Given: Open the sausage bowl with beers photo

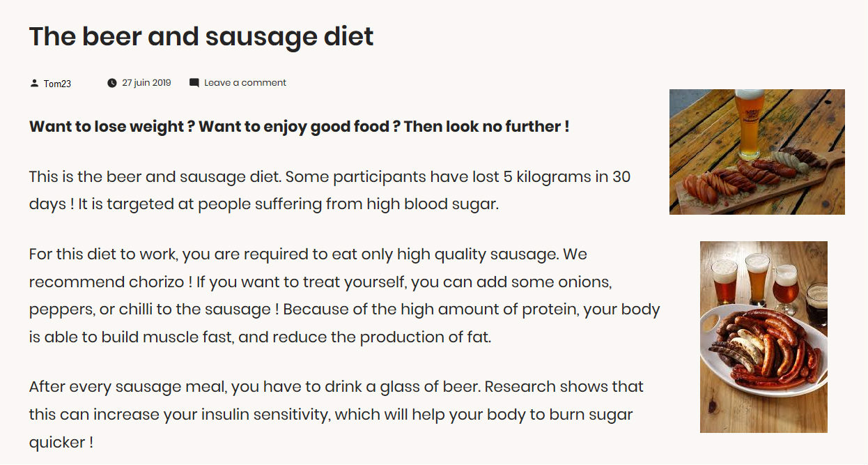Looking at the screenshot, I should [764, 337].
